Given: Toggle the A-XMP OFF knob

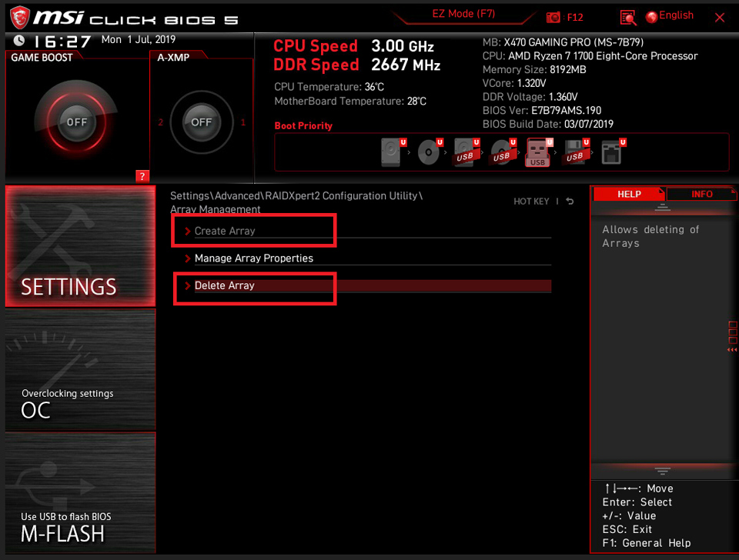Looking at the screenshot, I should 201,122.
